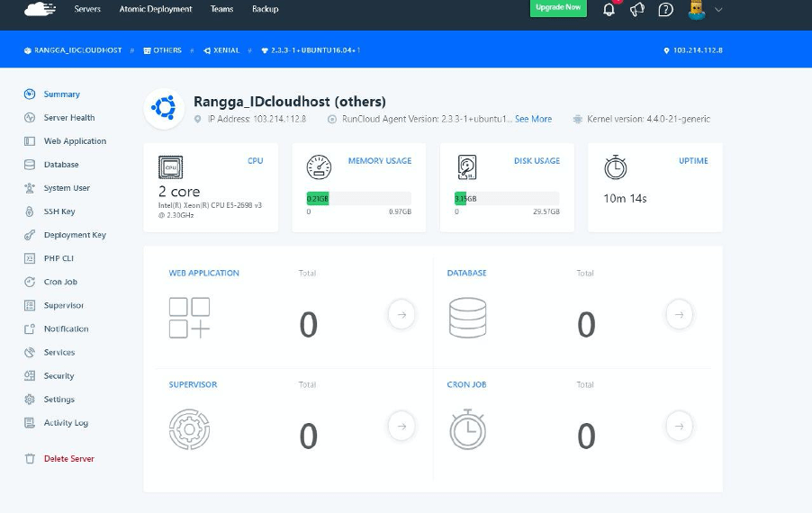Screen dimensions: 812x513
Task: Open the Atomic Deployment menu
Action: pos(156,9)
